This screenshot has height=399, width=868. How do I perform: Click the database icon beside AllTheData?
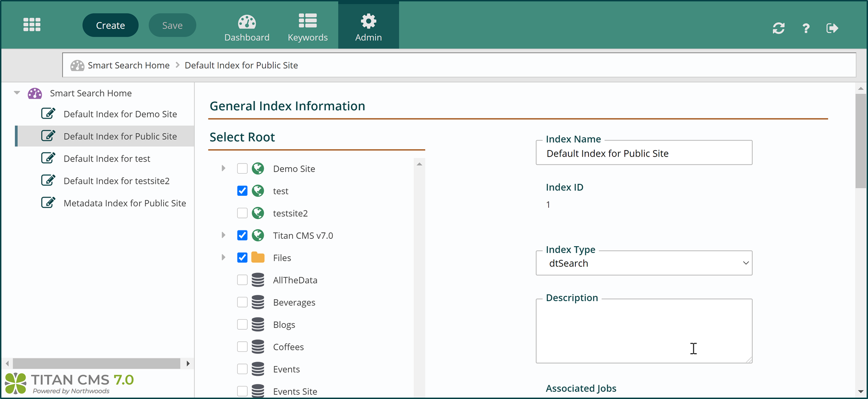tap(258, 280)
